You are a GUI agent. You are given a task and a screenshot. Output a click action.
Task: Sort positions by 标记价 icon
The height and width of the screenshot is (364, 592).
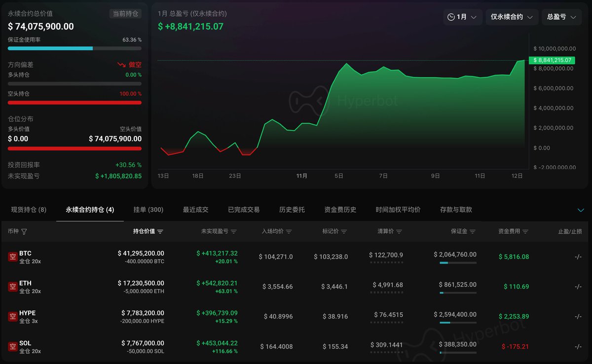tap(344, 232)
